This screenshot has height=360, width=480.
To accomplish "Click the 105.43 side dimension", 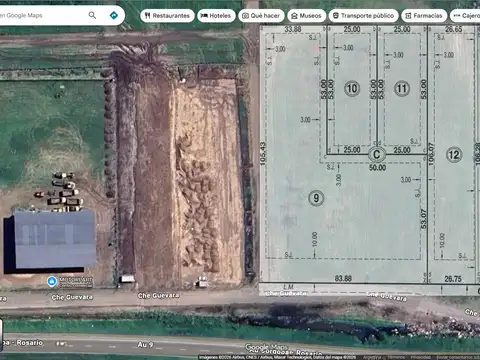I will coord(263,154).
